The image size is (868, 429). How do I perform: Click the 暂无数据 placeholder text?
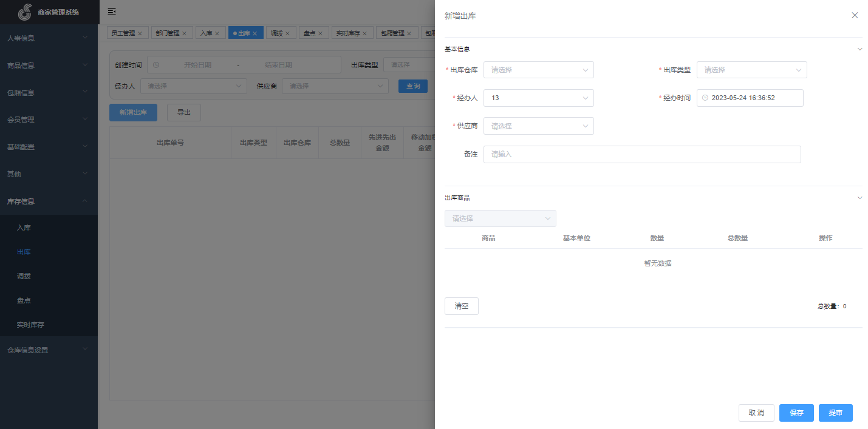[x=658, y=263]
